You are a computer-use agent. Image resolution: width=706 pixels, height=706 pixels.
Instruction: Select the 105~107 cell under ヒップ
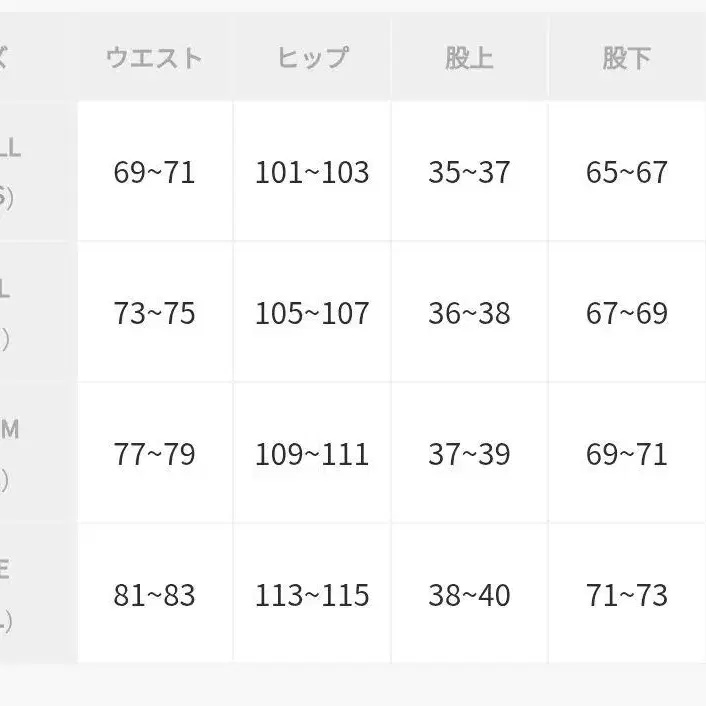311,313
